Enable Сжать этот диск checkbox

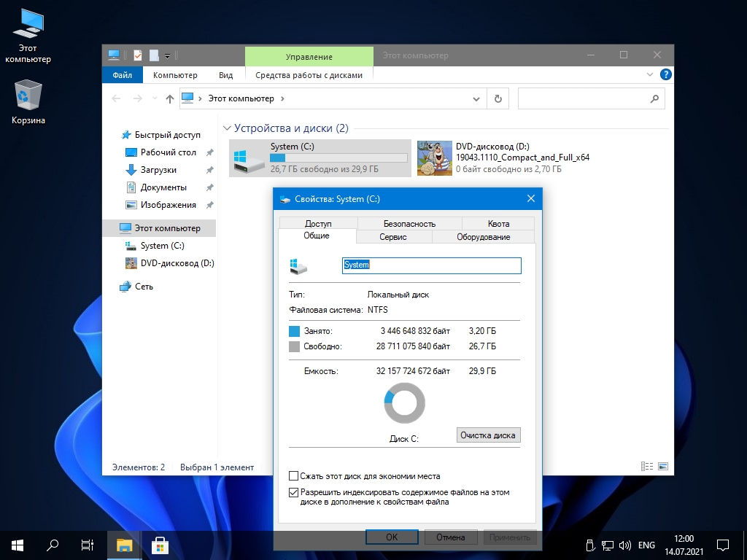(295, 476)
